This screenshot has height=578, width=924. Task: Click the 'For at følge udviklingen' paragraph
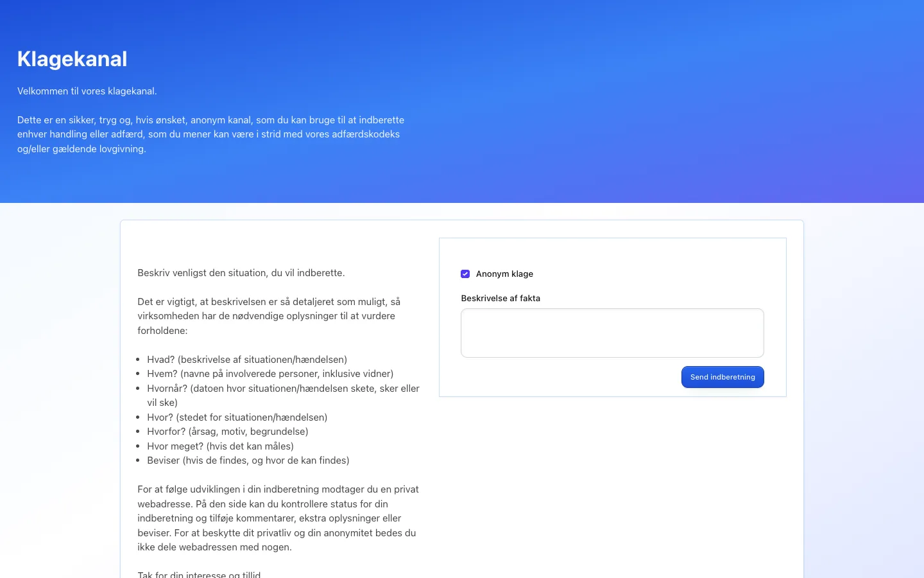[x=278, y=518]
